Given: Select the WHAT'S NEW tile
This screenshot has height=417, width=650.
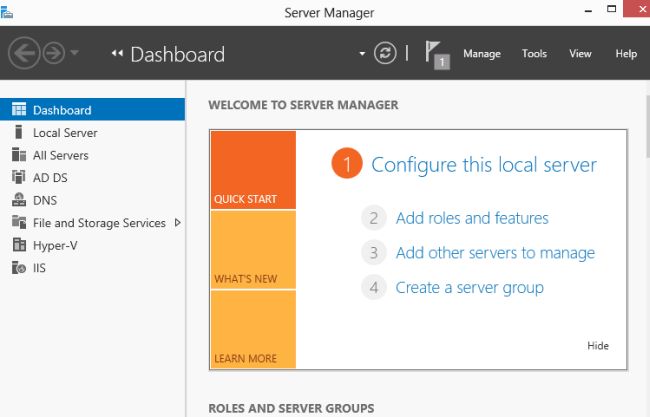Looking at the screenshot, I should coord(253,250).
